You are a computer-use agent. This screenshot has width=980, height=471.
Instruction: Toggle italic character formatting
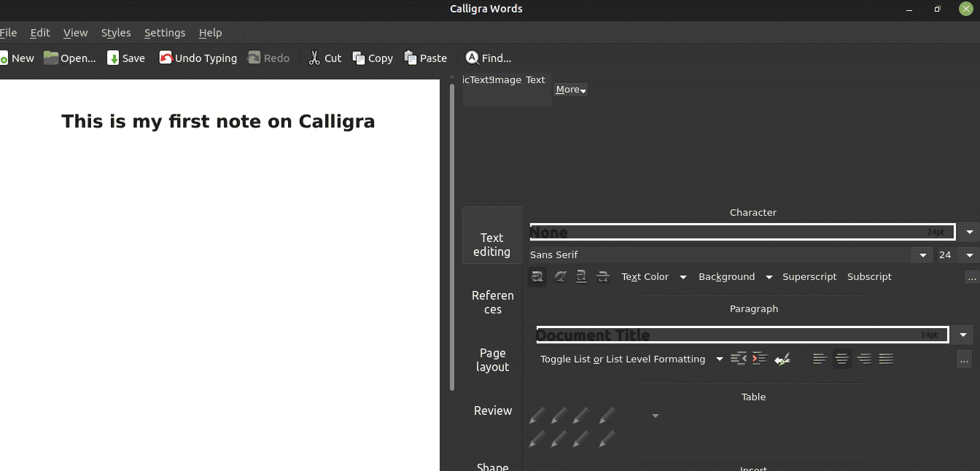click(x=560, y=277)
